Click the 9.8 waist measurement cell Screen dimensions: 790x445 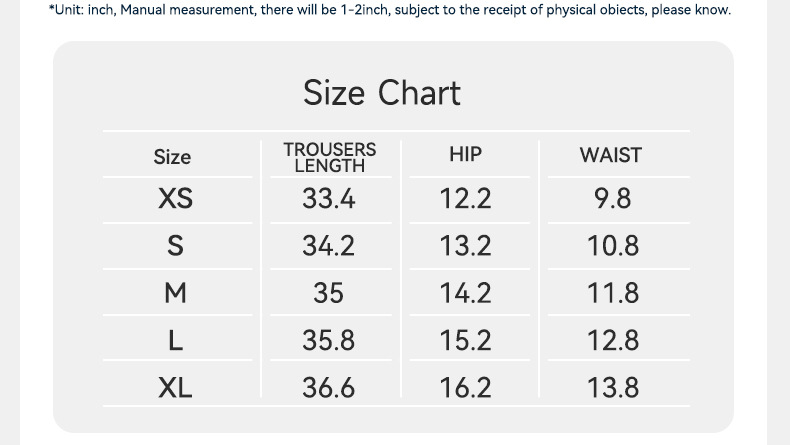click(x=612, y=199)
